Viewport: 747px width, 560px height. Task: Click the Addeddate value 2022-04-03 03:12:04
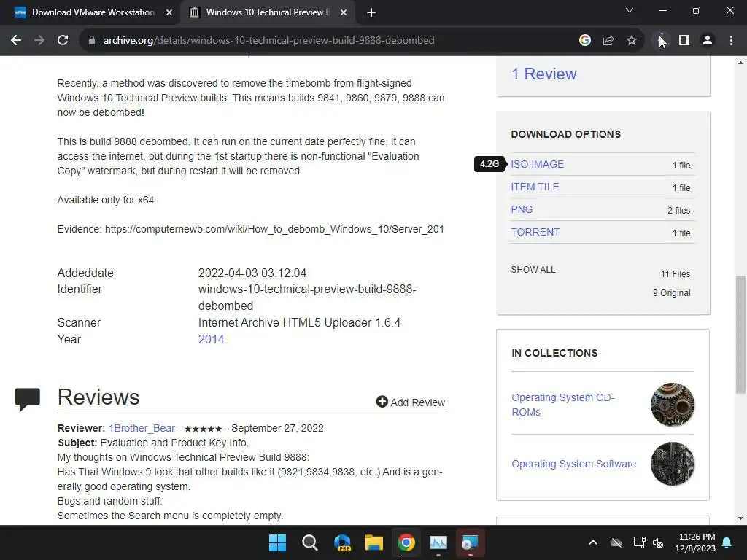[x=252, y=273]
